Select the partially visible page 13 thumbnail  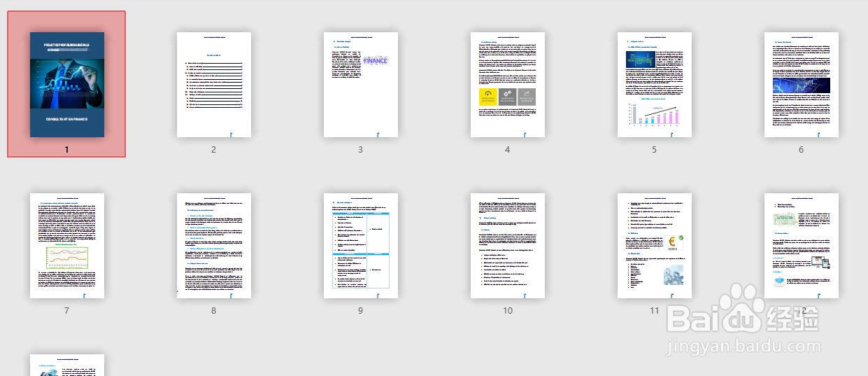pyautogui.click(x=66, y=365)
